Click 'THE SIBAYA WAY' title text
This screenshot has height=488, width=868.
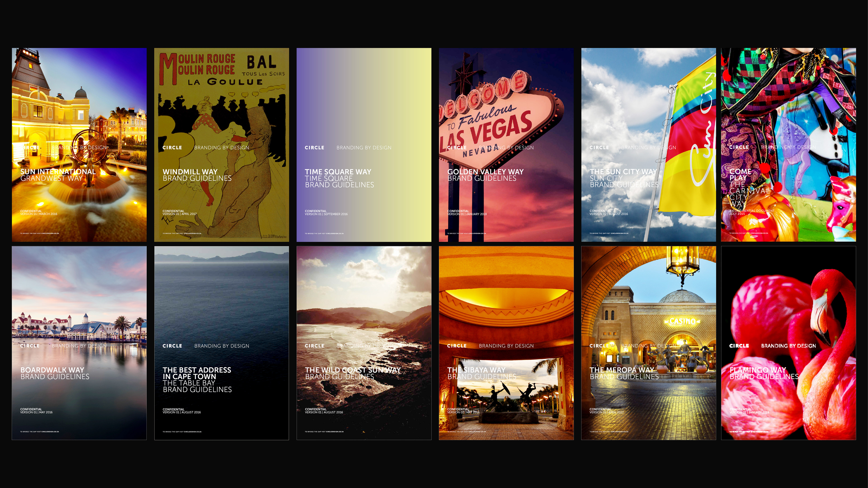tap(476, 370)
